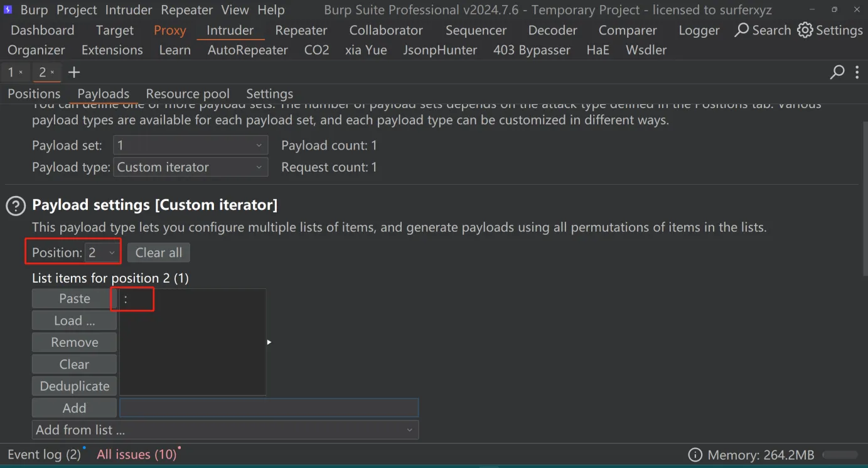Click the help question mark for Payload settings
Screen dimensions: 868x468
[16, 205]
